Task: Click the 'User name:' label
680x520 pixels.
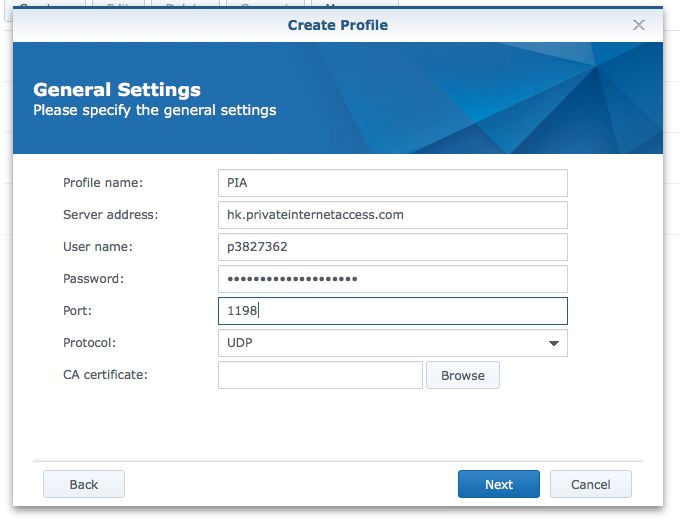Action: click(98, 247)
